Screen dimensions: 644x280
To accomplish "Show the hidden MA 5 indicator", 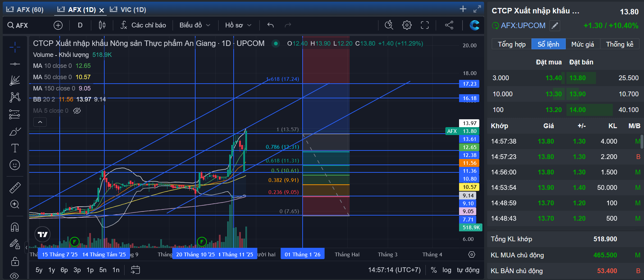I will click(x=77, y=111).
